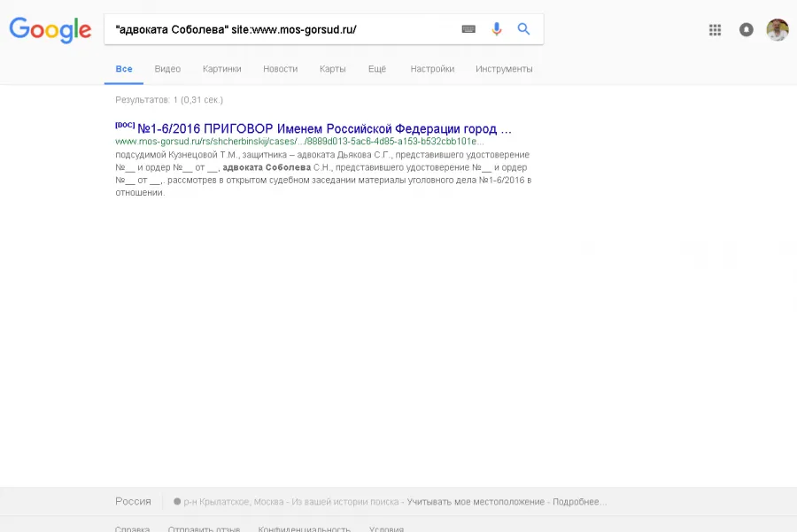Click the [DOC] label before result title
Image resolution: width=797 pixels, height=532 pixels.
click(x=125, y=125)
